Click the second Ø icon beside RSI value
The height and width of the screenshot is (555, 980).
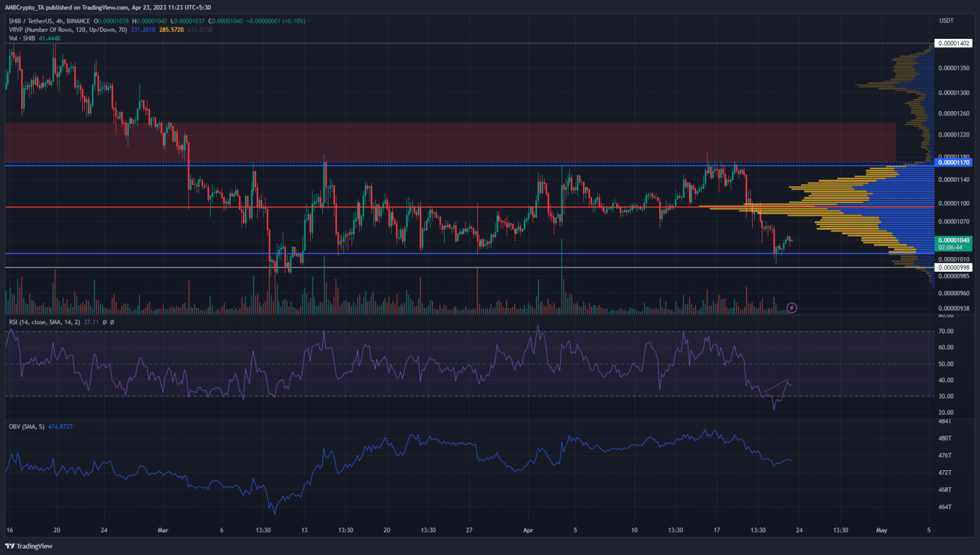tap(112, 323)
